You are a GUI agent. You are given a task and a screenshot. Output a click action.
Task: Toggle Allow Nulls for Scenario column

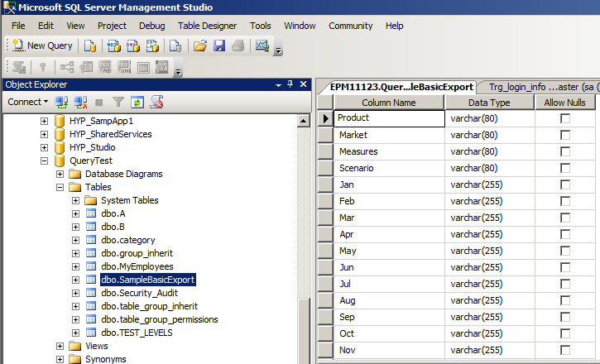click(564, 168)
